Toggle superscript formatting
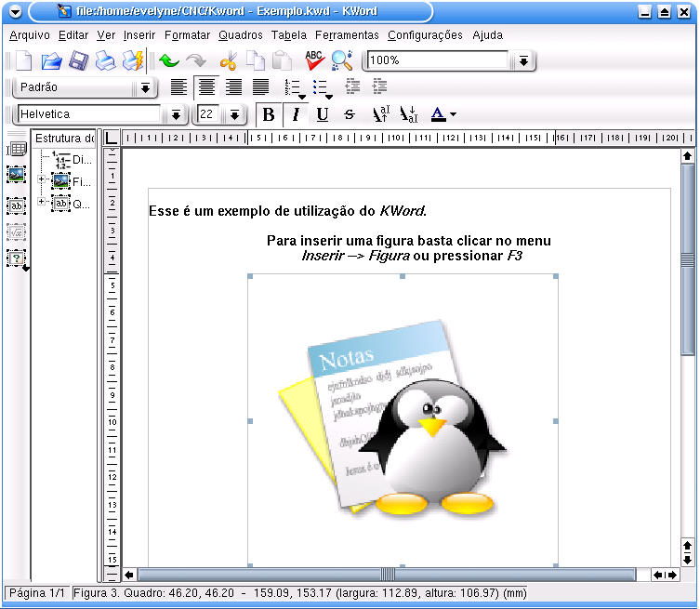Viewport: 700px width, 609px height. tap(381, 114)
